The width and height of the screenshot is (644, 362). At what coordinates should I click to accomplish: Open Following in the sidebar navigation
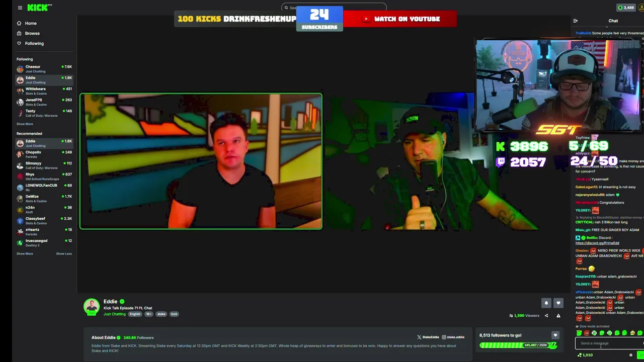pyautogui.click(x=34, y=43)
